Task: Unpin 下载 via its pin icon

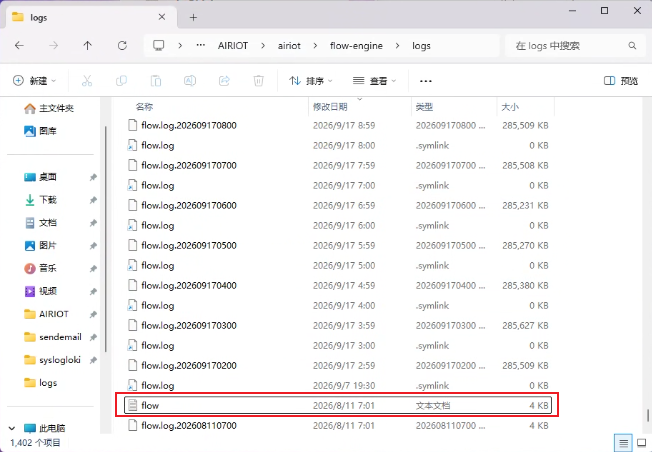Action: click(x=93, y=200)
